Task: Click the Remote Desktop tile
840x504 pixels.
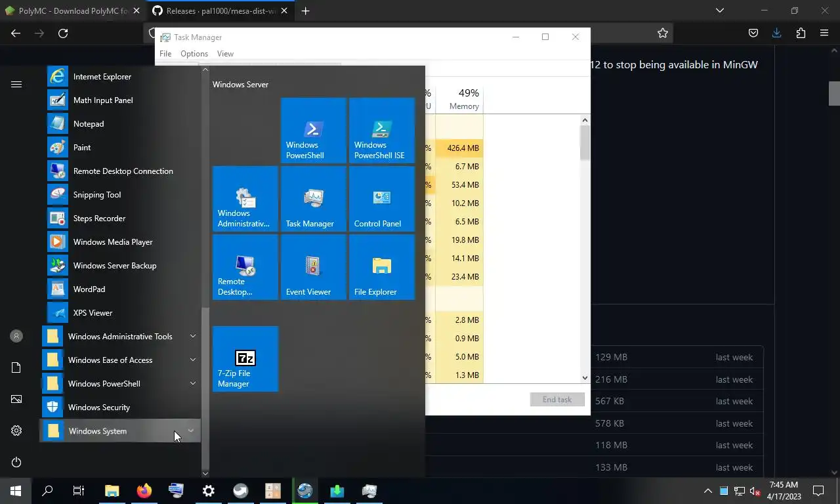Action: tap(245, 266)
